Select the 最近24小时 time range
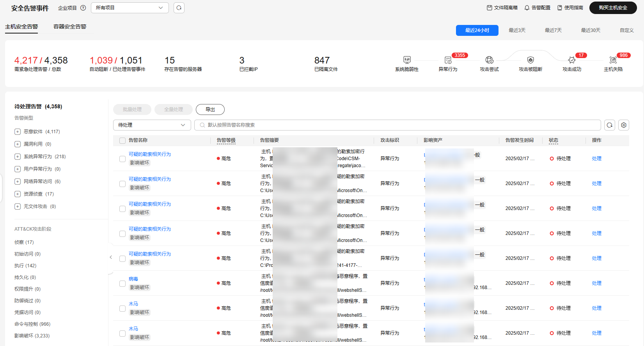 477,30
